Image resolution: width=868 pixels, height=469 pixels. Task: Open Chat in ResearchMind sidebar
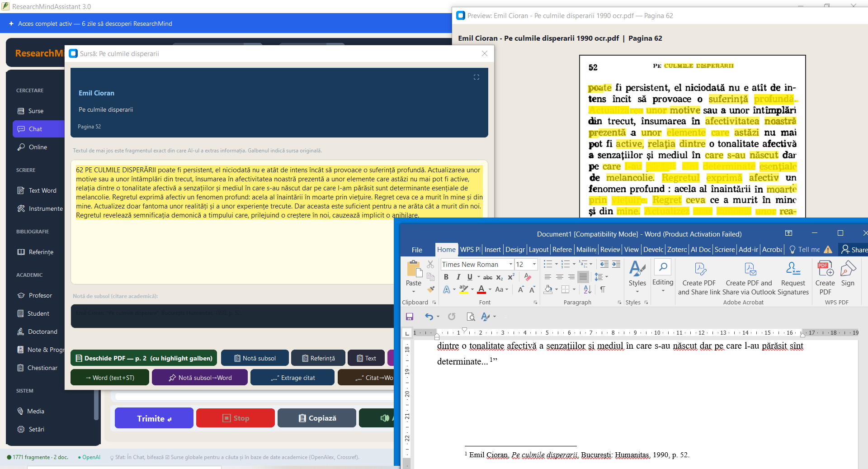[38, 129]
